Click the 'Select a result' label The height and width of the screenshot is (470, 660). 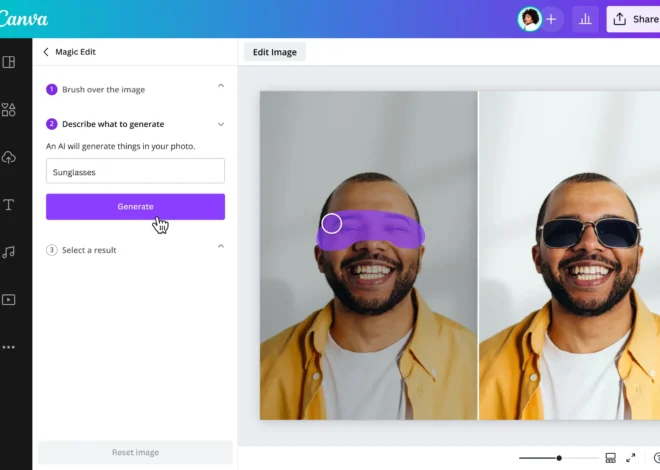89,250
